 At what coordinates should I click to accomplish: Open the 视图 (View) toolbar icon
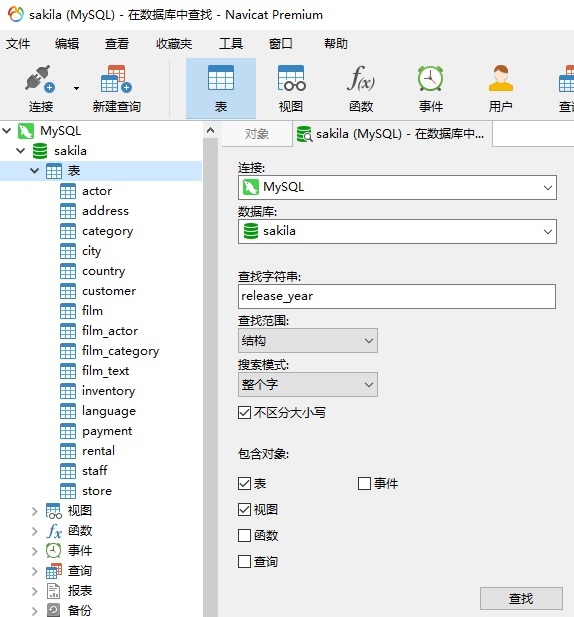[291, 78]
